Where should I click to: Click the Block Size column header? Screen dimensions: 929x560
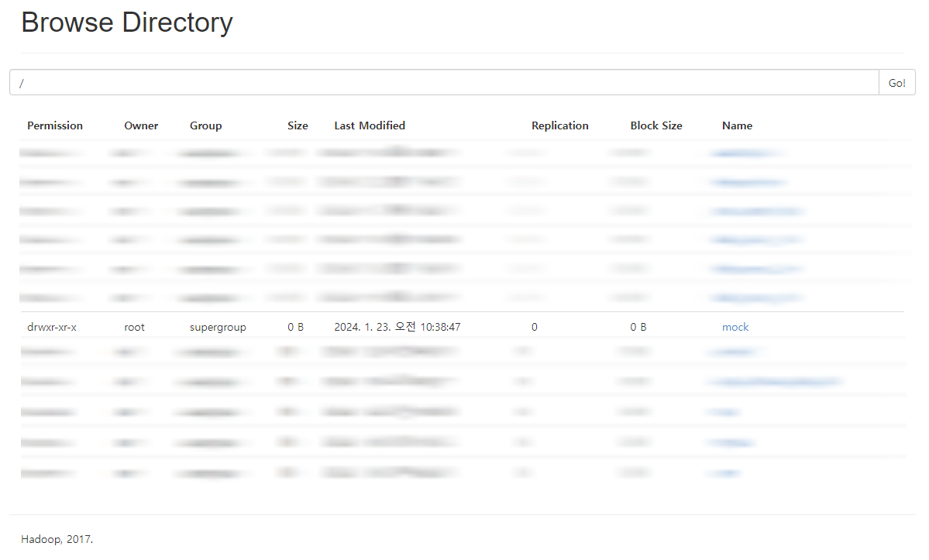(x=656, y=125)
